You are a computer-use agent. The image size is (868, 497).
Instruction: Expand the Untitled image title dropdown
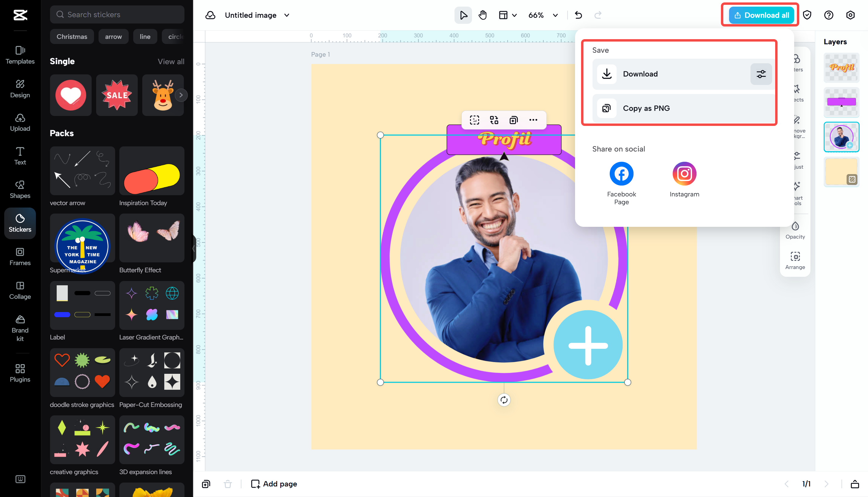(x=287, y=15)
